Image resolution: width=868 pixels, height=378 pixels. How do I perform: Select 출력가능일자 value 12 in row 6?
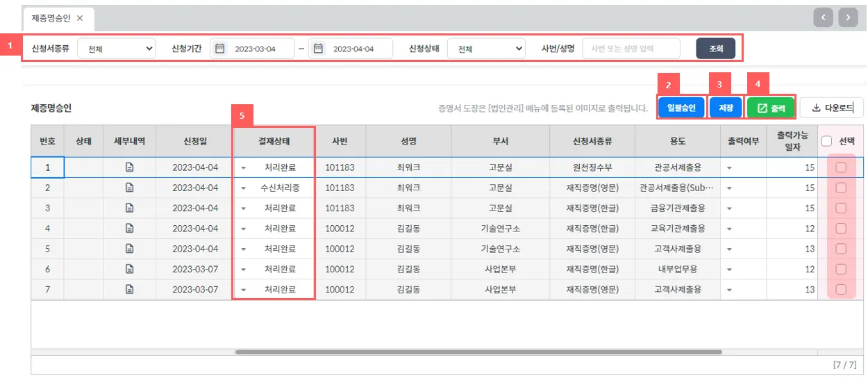pyautogui.click(x=792, y=269)
